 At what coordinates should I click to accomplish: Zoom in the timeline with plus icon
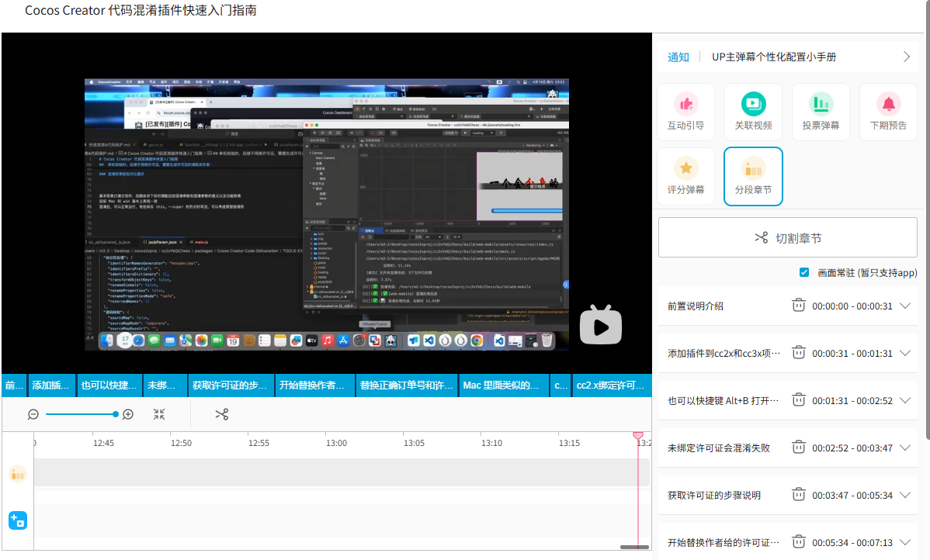click(x=128, y=414)
